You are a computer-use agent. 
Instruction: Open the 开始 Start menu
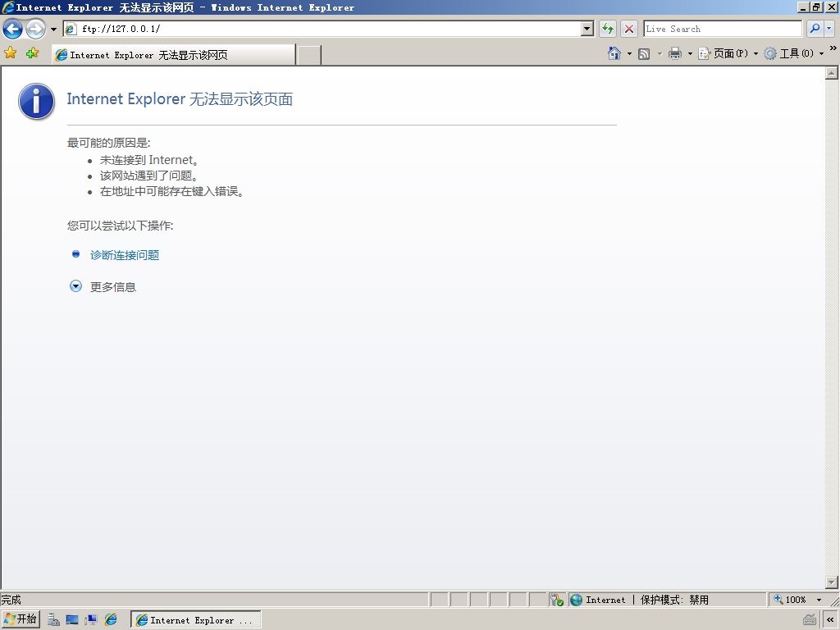click(21, 619)
